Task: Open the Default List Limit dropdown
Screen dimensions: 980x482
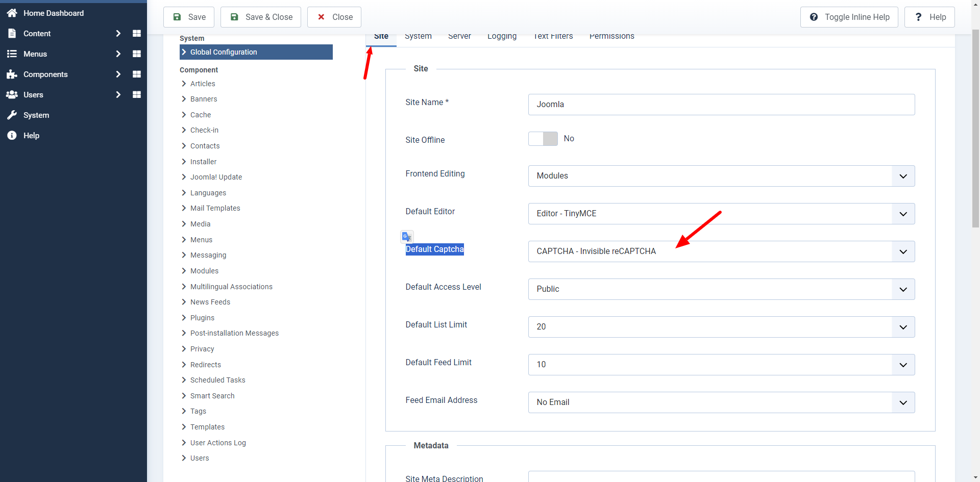Action: pos(721,327)
